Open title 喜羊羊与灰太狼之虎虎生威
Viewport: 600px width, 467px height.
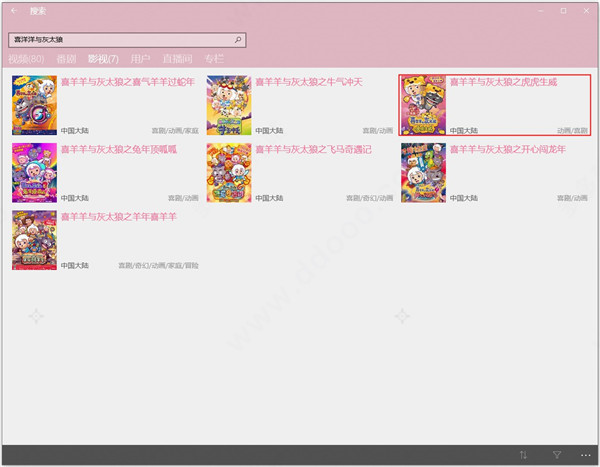503,82
